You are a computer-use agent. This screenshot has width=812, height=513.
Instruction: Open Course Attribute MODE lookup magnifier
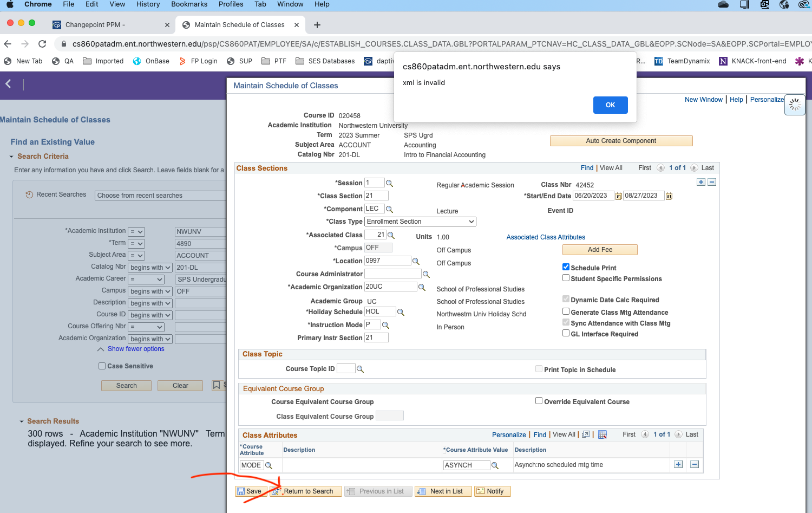[x=269, y=465]
